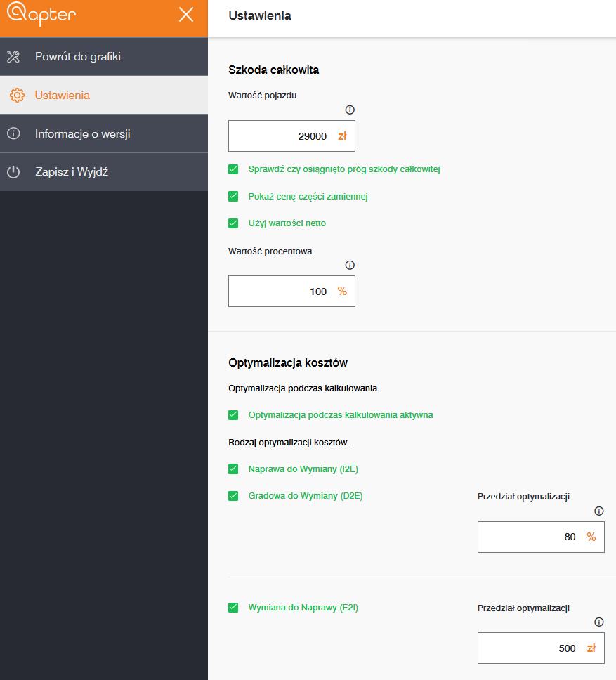616x680 pixels.
Task: Click the wrench icon beside Powrót do grafiki
Action: coord(13,56)
